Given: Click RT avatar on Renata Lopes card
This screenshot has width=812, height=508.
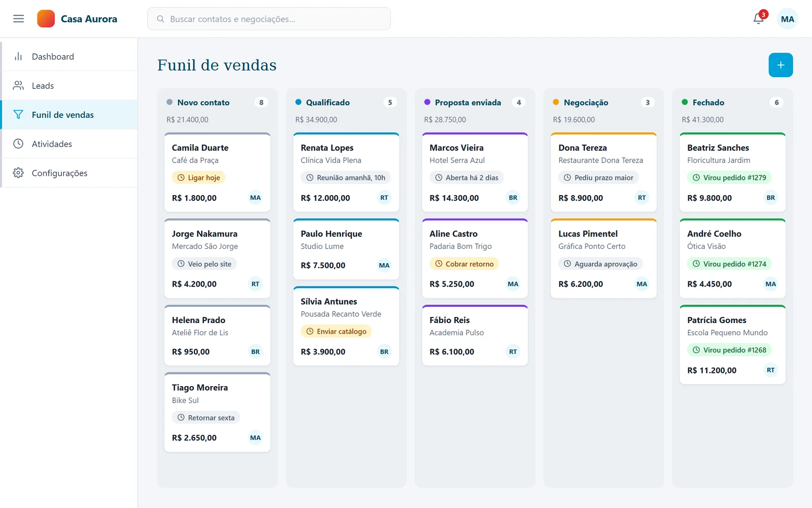Looking at the screenshot, I should [384, 198].
